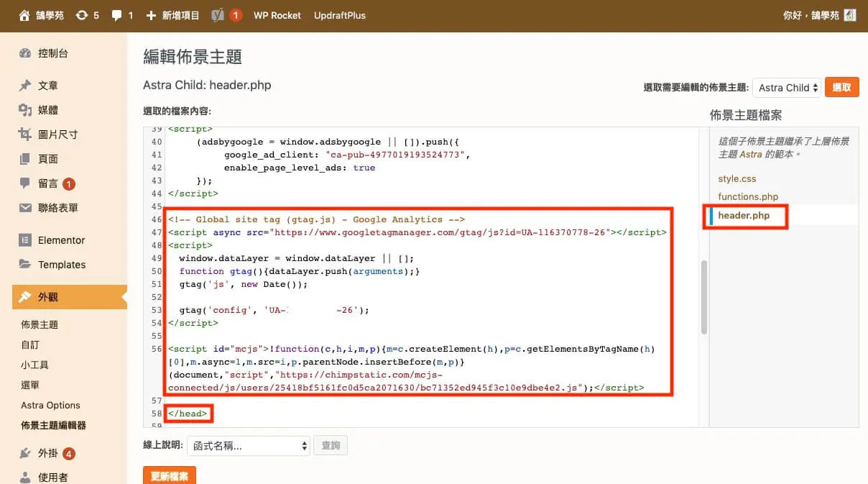Open 外掛 in the sidebar
This screenshot has height=484, width=868.
48,453
